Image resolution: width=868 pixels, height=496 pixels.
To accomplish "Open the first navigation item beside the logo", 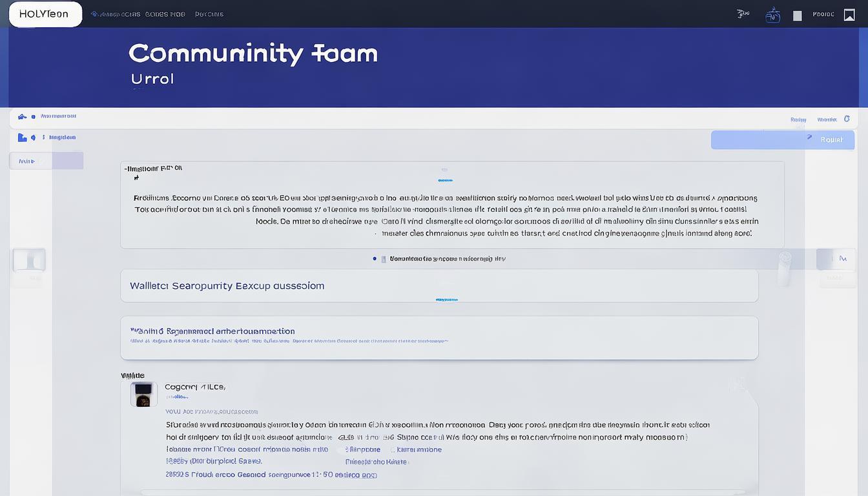I will click(x=116, y=14).
